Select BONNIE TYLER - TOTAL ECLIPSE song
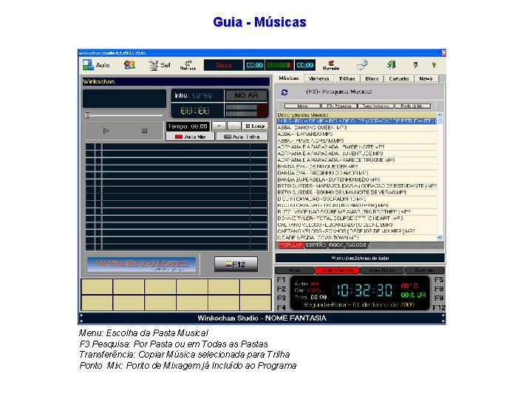The height and width of the screenshot is (399, 532). (x=357, y=219)
